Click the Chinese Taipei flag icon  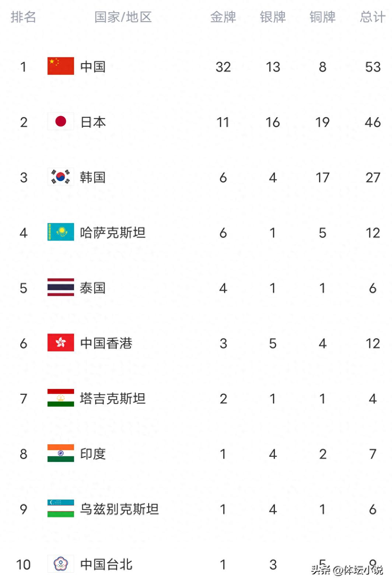click(61, 564)
